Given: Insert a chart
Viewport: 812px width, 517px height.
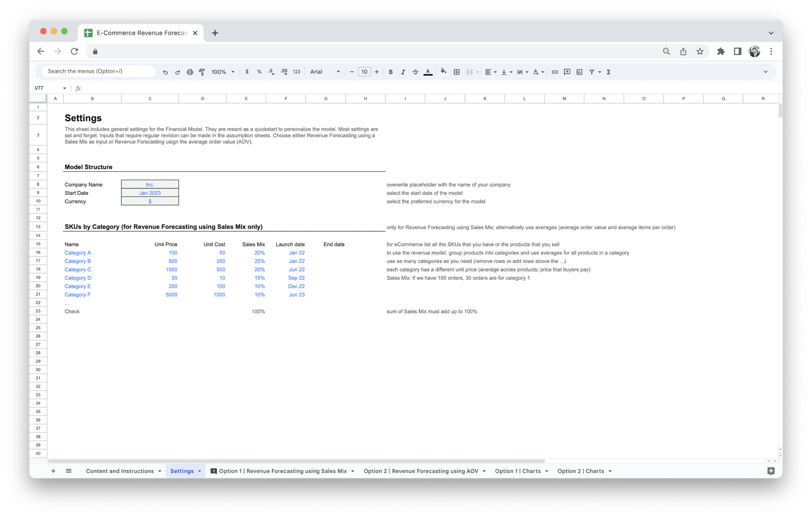Looking at the screenshot, I should click(579, 72).
